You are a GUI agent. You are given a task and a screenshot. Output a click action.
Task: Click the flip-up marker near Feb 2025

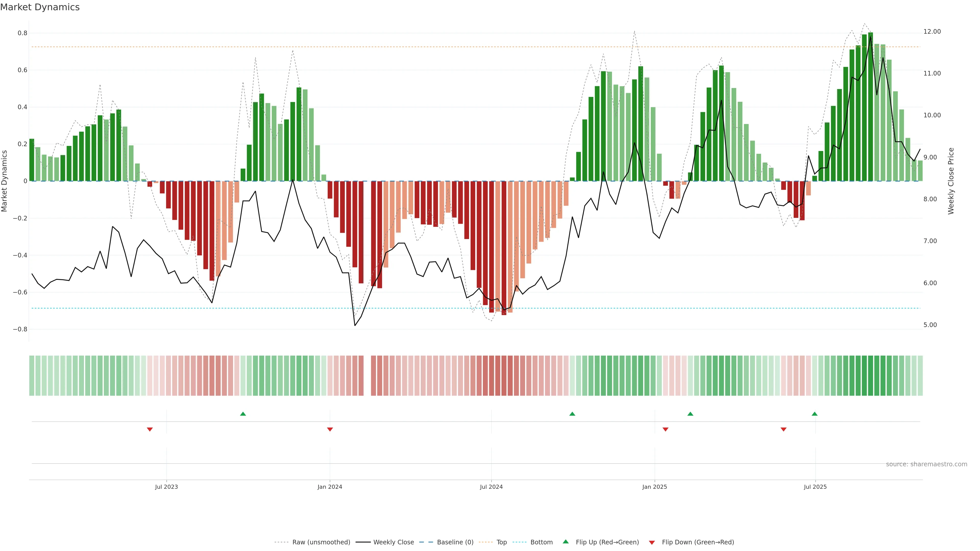pos(691,414)
